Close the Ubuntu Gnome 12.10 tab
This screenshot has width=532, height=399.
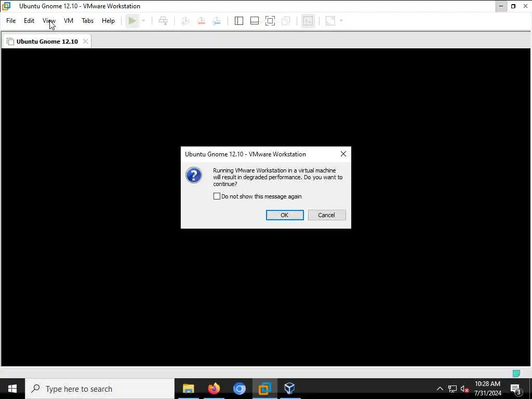[86, 42]
